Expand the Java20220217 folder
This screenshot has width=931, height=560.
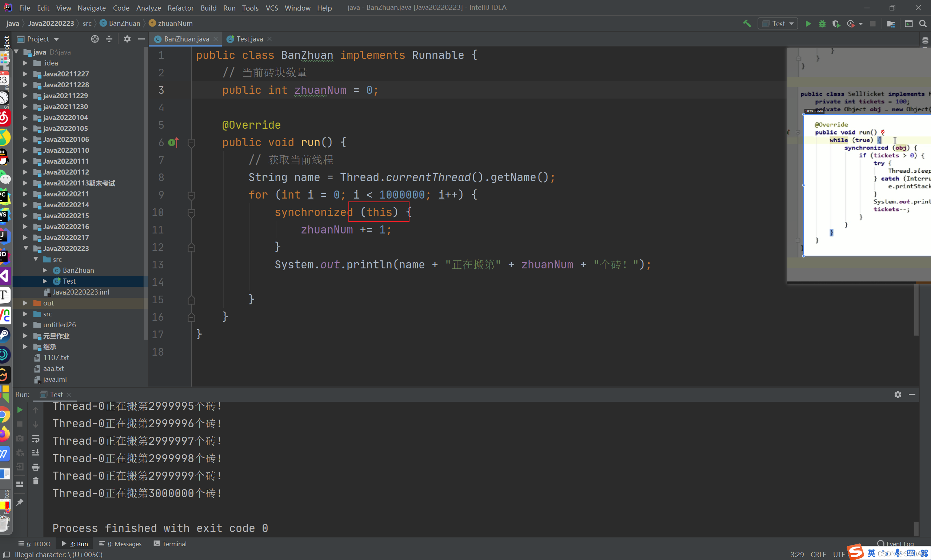coord(25,237)
